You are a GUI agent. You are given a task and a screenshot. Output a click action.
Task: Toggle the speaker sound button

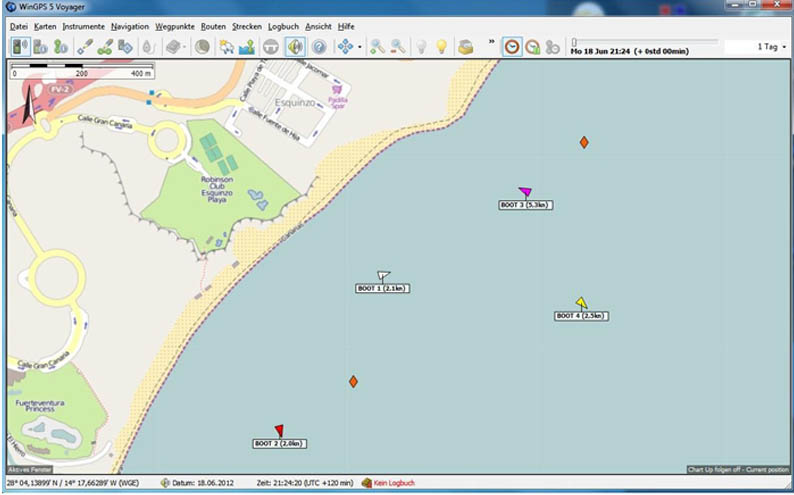(295, 47)
